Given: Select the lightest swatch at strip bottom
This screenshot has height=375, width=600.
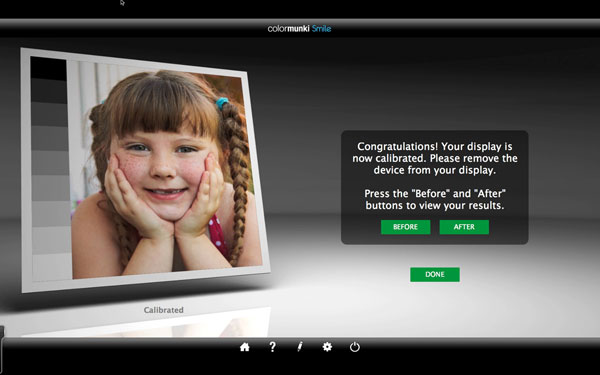Looking at the screenshot, I should click(x=52, y=268).
